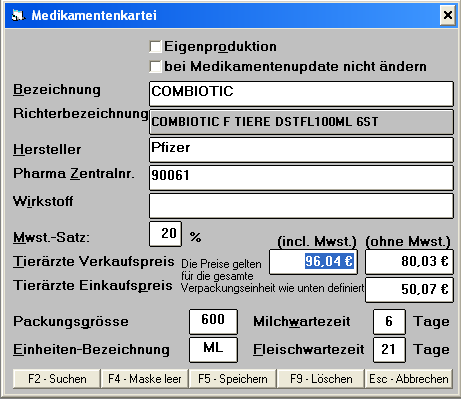The image size is (461, 399).
Task: Click the '(ohne Mwst.)' column heading
Action: [408, 241]
